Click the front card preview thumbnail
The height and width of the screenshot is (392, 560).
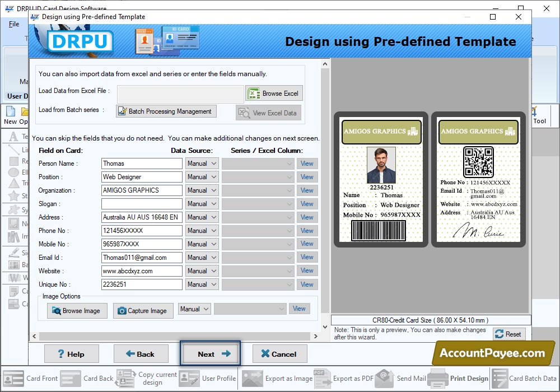pyautogui.click(x=381, y=180)
